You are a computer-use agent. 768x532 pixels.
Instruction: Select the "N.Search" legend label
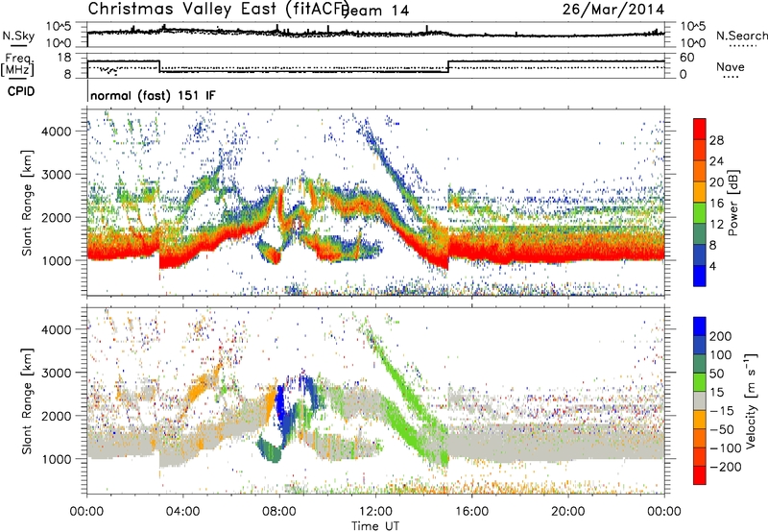[741, 36]
